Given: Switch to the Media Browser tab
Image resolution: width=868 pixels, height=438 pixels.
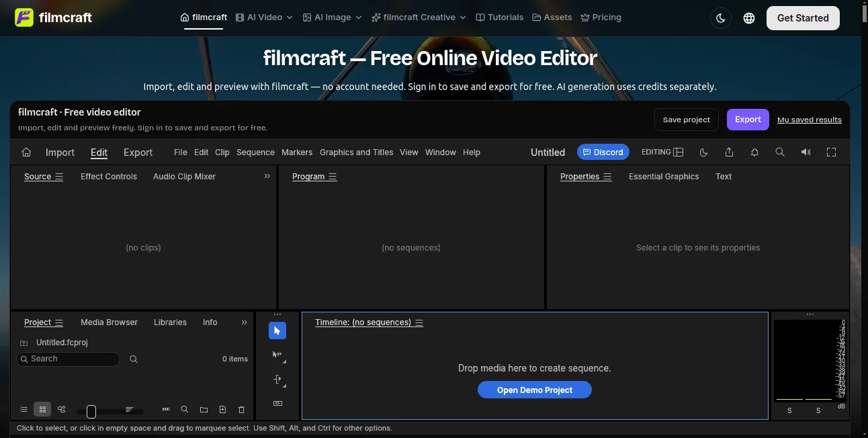Looking at the screenshot, I should pos(109,322).
